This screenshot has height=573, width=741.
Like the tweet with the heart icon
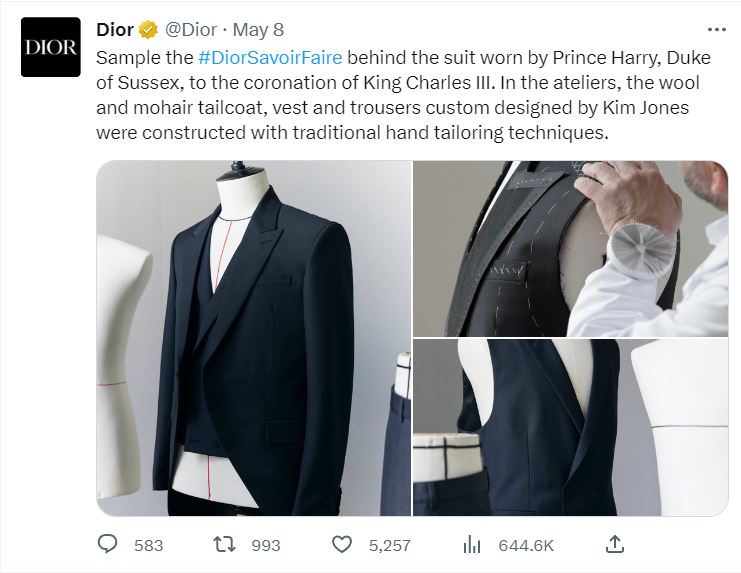click(x=342, y=545)
